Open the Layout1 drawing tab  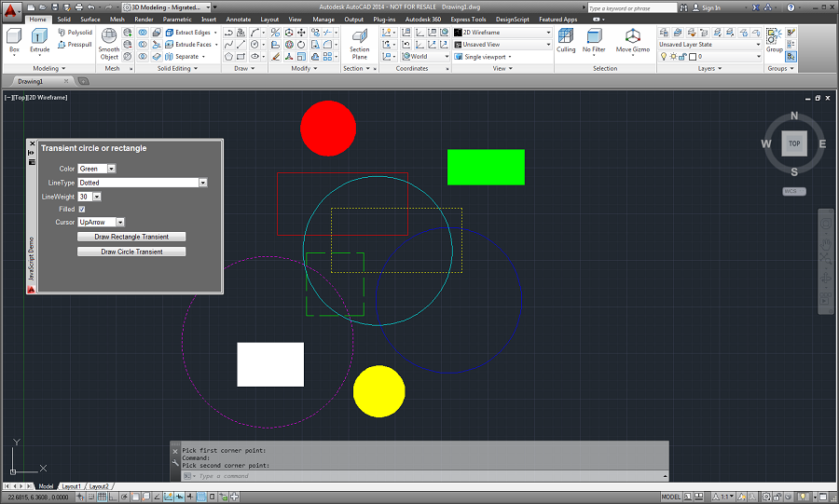(x=71, y=486)
